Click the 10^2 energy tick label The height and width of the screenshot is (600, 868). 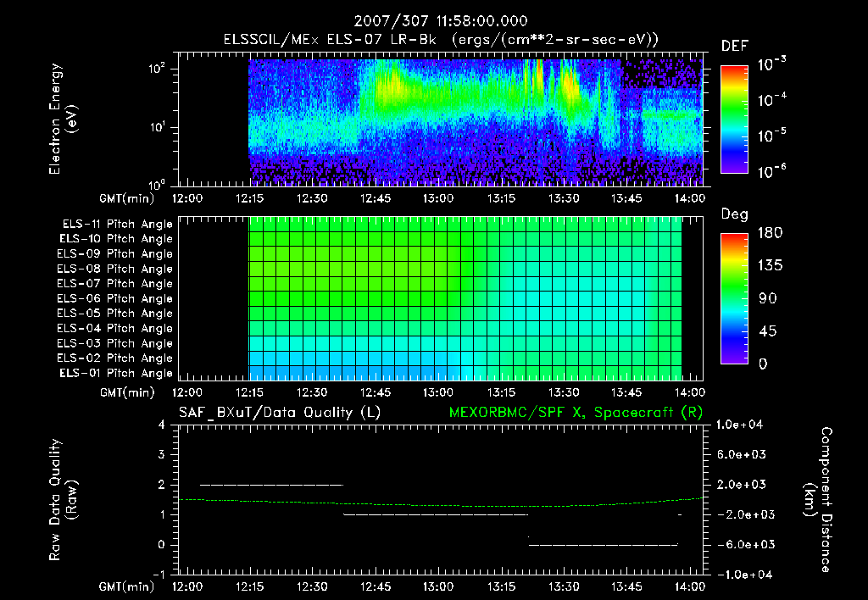click(157, 69)
